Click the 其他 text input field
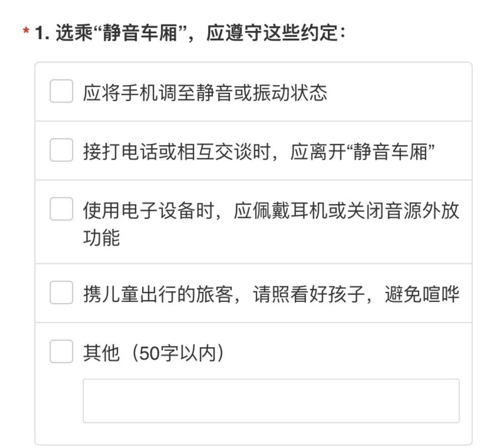 point(271,401)
